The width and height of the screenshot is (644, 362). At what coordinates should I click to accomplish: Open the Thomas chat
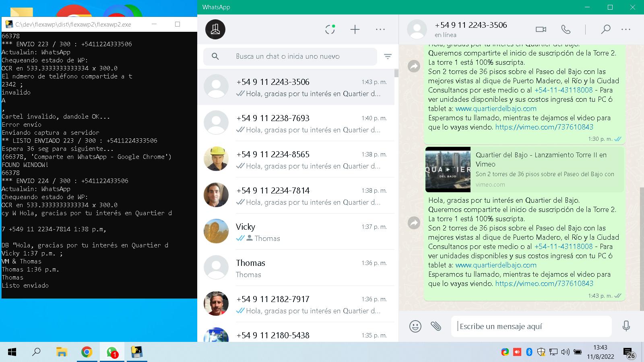click(x=296, y=268)
